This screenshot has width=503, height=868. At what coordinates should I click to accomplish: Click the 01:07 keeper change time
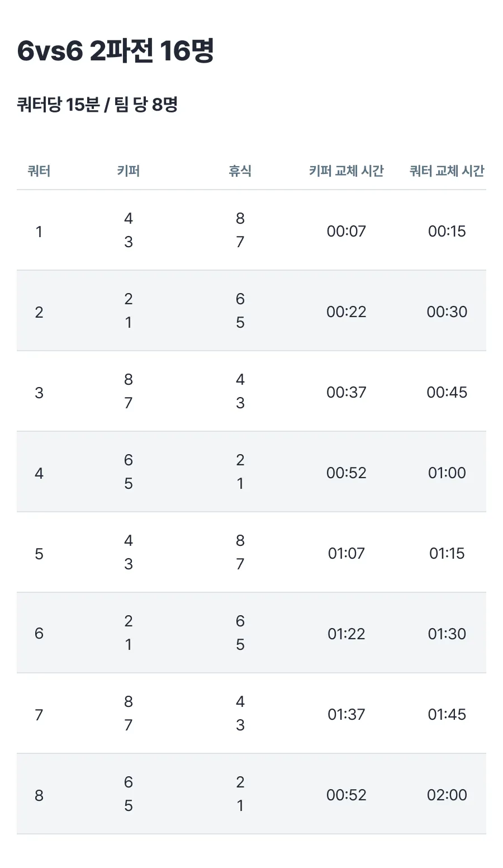pos(347,553)
